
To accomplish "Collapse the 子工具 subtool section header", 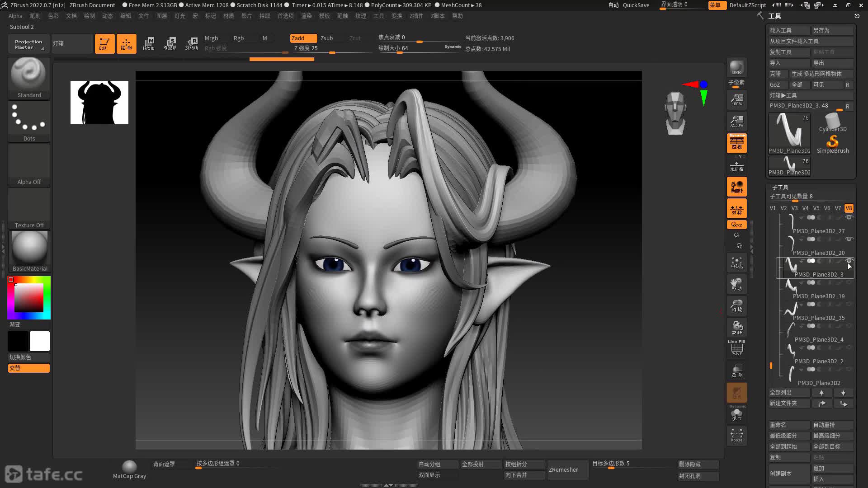I will tap(780, 187).
